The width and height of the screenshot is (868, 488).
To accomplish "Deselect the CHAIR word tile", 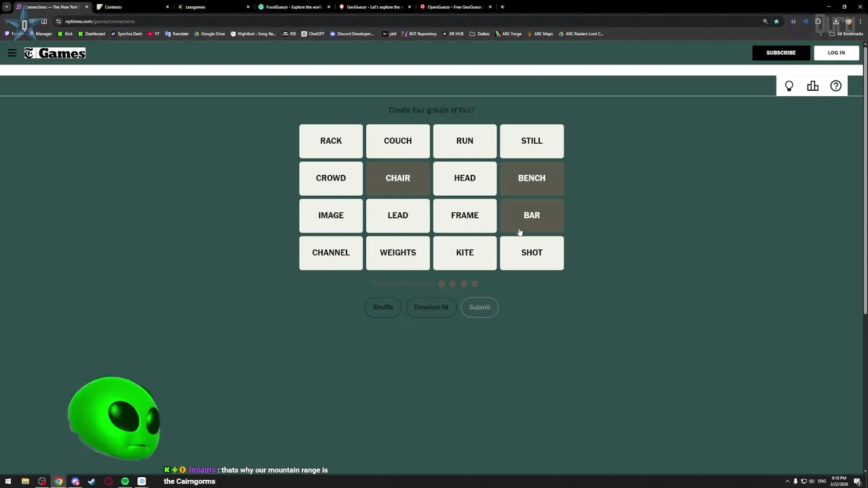I will pyautogui.click(x=398, y=178).
